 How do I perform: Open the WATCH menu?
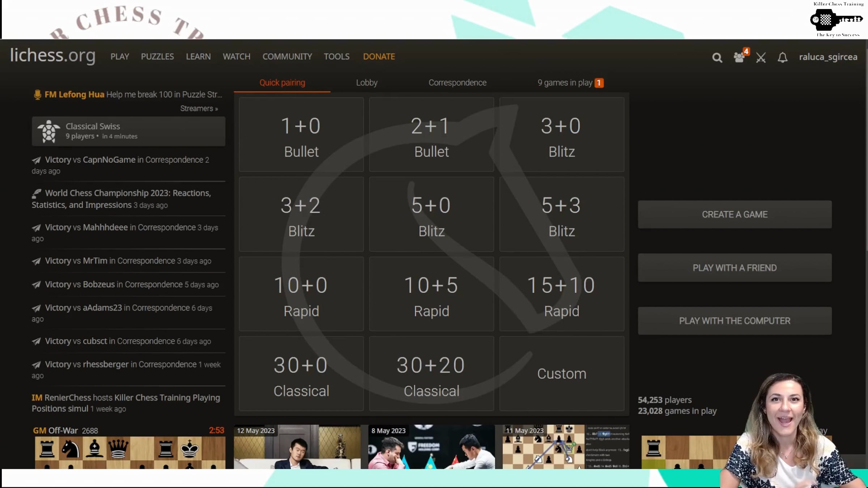click(x=237, y=57)
